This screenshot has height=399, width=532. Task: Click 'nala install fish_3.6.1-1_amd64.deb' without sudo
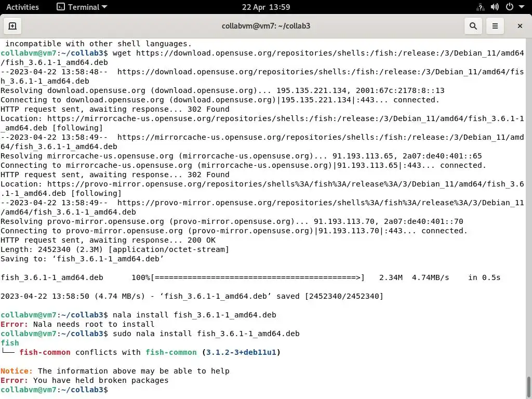click(194, 315)
